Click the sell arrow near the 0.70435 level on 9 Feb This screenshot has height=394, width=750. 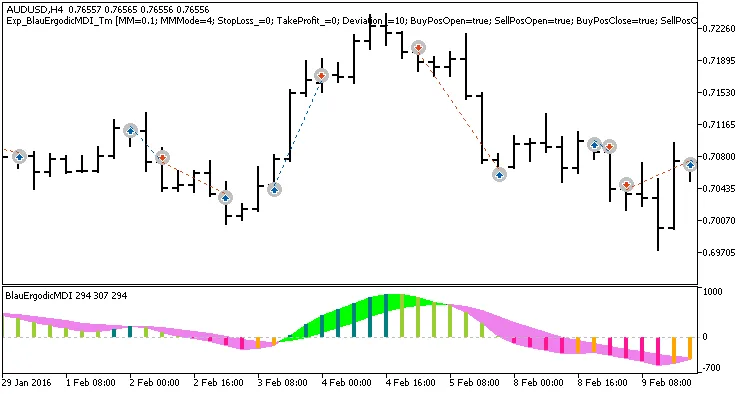point(627,184)
